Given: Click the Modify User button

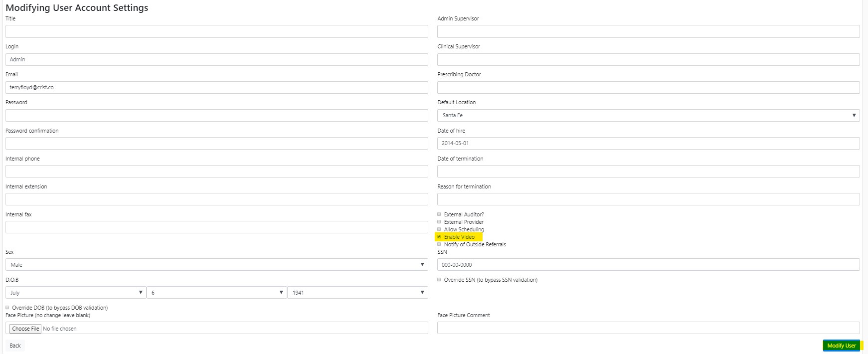Looking at the screenshot, I should 841,346.
